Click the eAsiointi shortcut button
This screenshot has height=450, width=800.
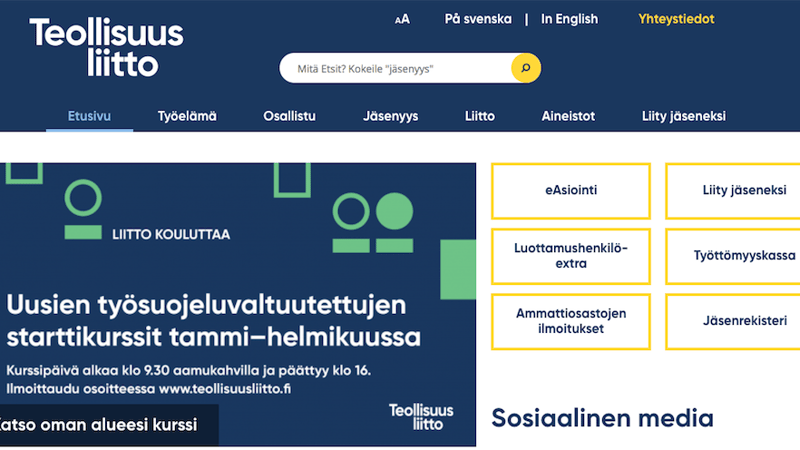pyautogui.click(x=571, y=191)
